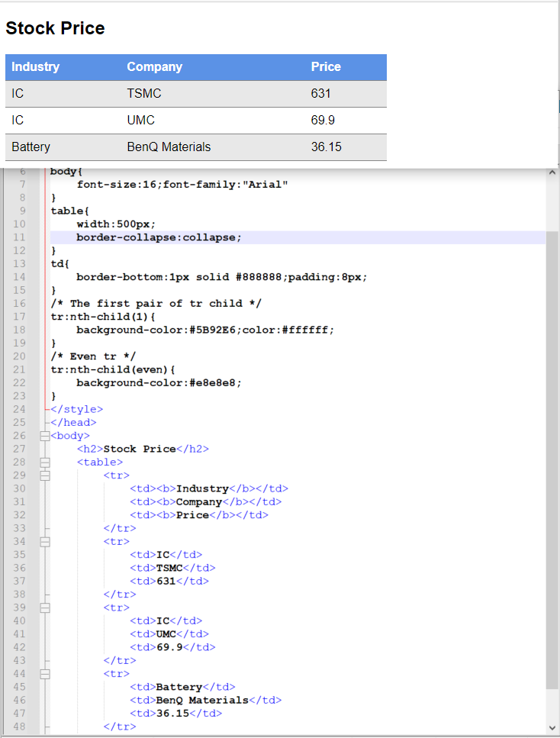Click the 'Even tr' comment line

[x=93, y=356]
